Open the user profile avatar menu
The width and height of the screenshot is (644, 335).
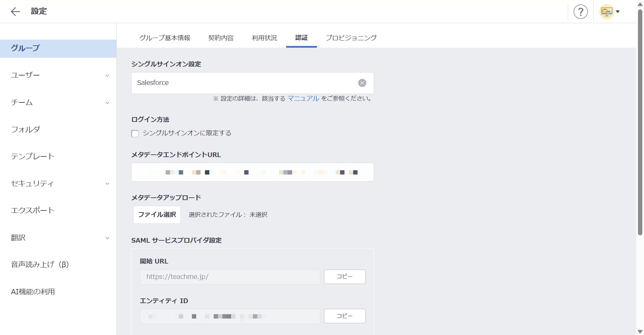pos(609,12)
